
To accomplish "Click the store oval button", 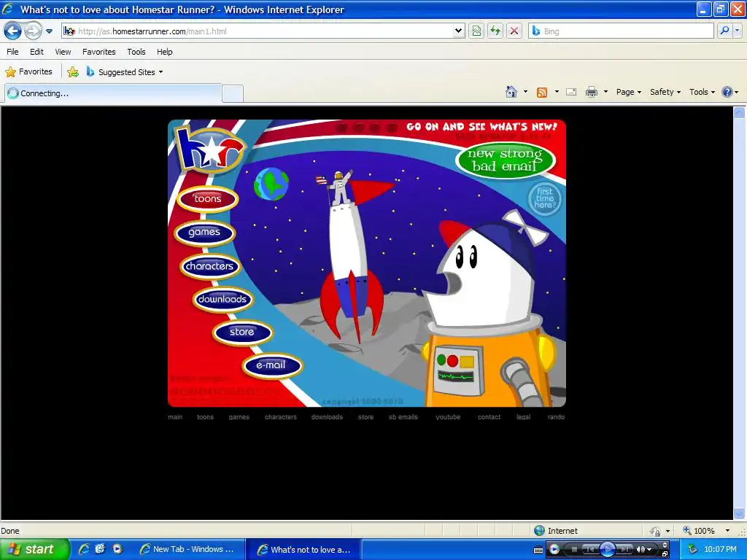I will point(242,332).
